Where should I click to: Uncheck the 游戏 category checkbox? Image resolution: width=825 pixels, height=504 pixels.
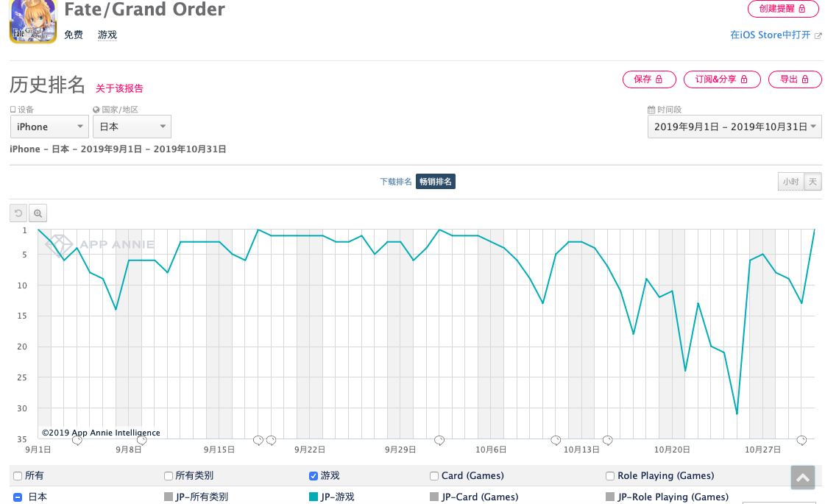pos(314,476)
